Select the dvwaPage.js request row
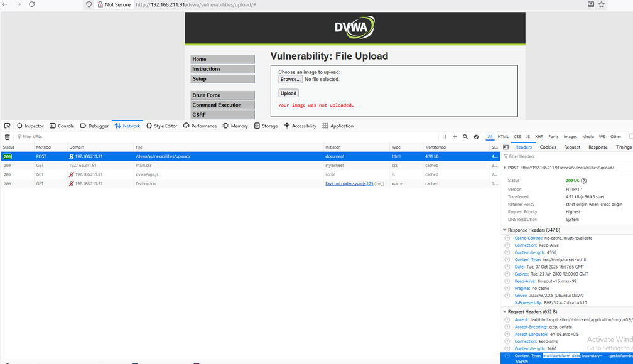The image size is (633, 364). [251, 174]
